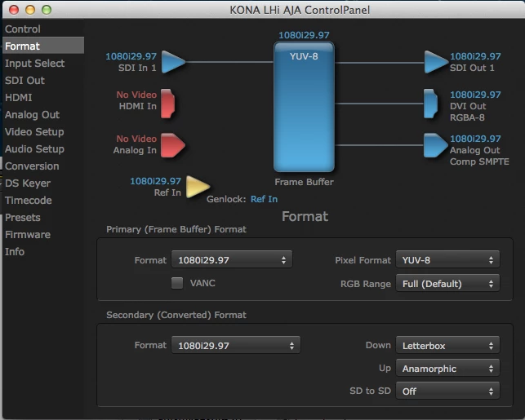Open the Video Setup panel
This screenshot has width=525, height=420.
[43, 132]
